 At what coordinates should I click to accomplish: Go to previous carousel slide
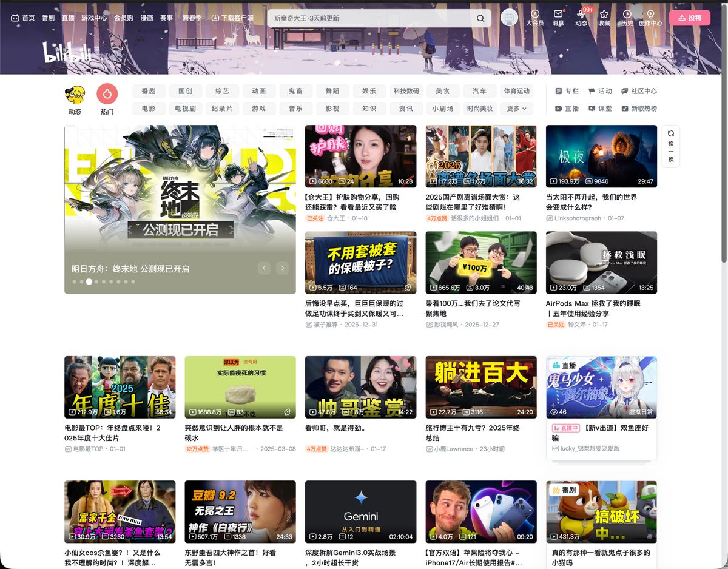[x=263, y=268]
